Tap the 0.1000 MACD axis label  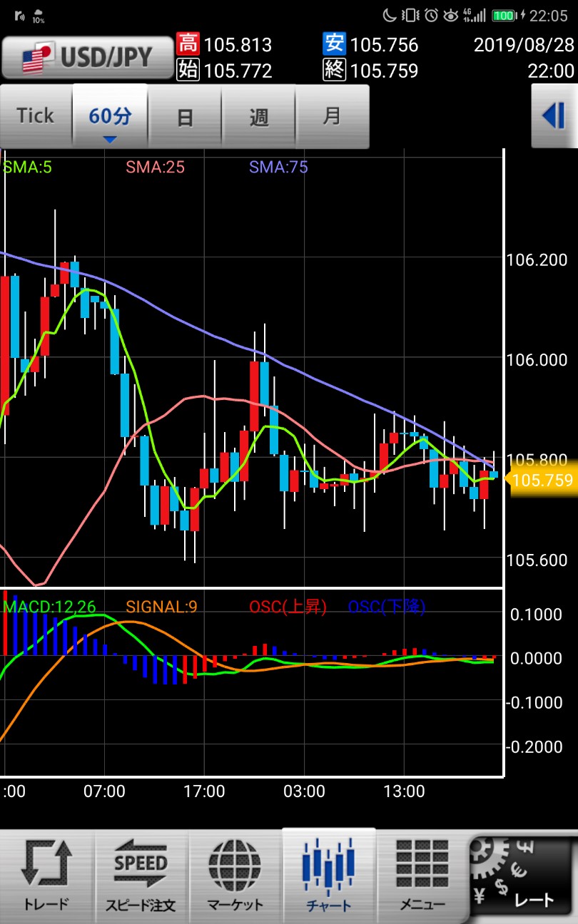[x=536, y=614]
